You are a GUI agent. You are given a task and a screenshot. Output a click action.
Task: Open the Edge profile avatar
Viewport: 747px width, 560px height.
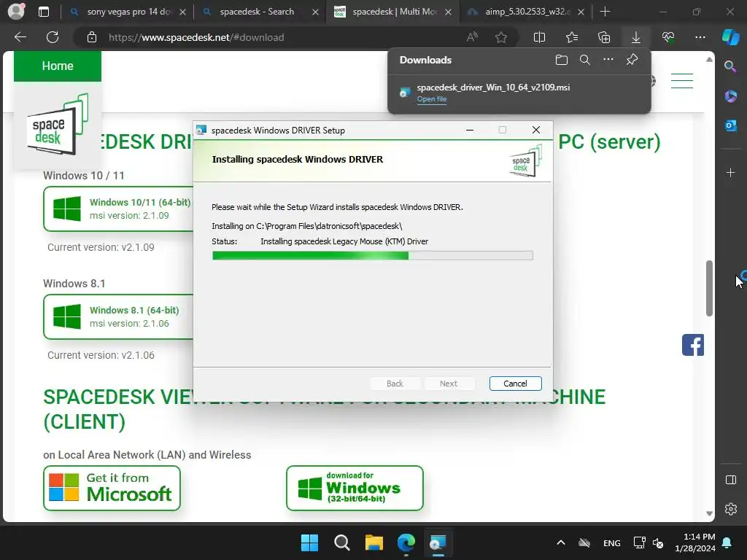(16, 12)
